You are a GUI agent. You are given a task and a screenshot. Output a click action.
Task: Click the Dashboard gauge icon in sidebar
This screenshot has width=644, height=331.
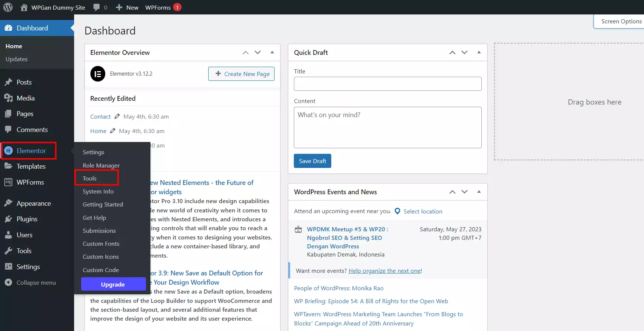8,28
